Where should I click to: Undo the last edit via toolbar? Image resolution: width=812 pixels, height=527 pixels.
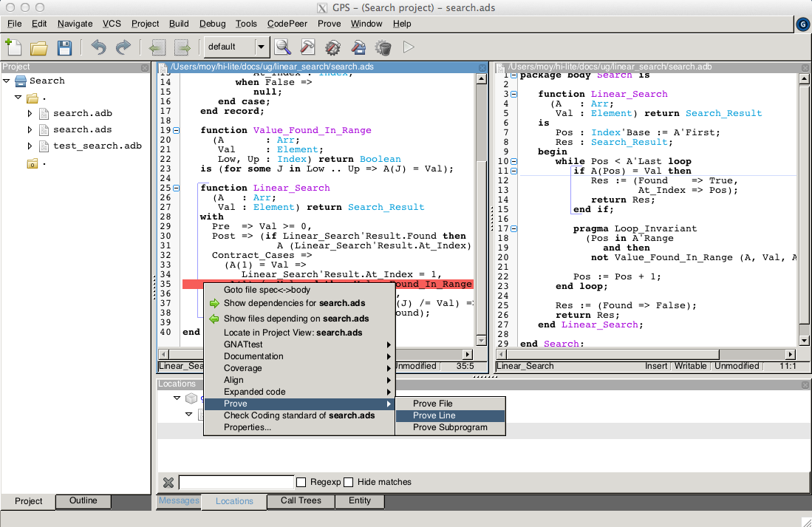98,47
